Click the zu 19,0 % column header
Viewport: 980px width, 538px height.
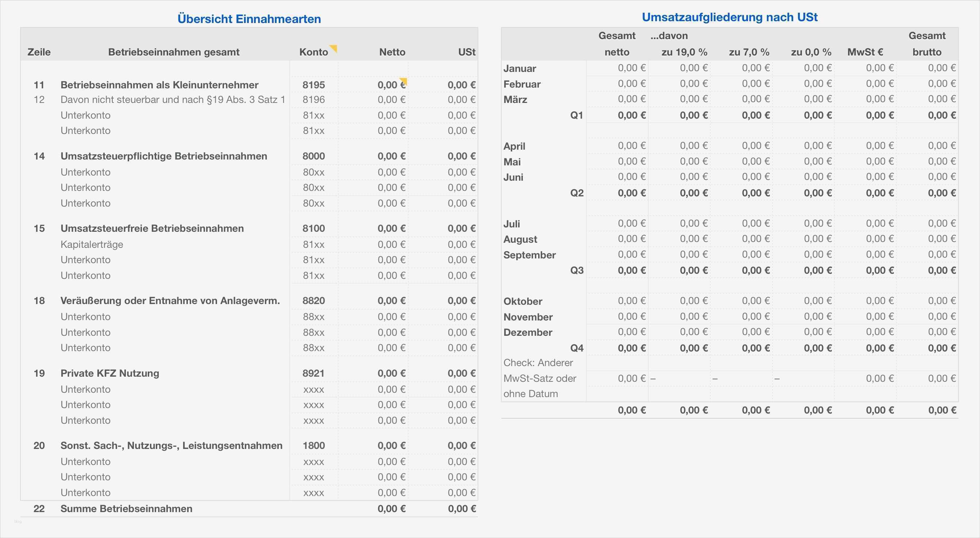pyautogui.click(x=684, y=52)
